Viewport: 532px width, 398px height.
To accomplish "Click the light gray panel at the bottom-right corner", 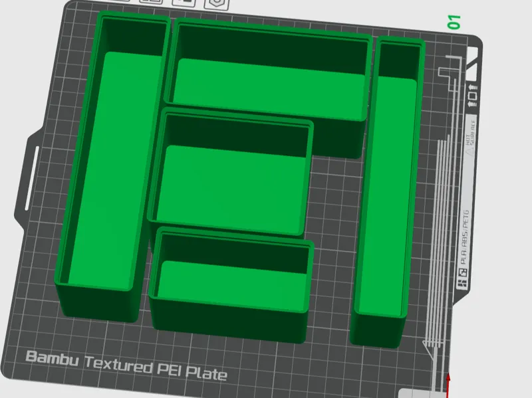I will [x=418, y=393].
